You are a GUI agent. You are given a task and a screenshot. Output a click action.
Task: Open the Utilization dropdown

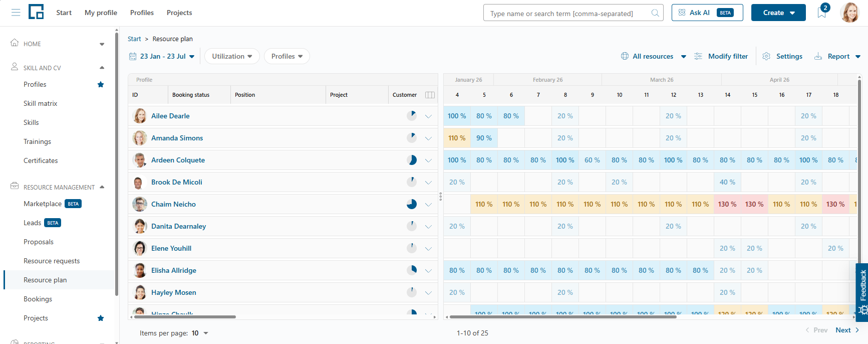(x=232, y=56)
